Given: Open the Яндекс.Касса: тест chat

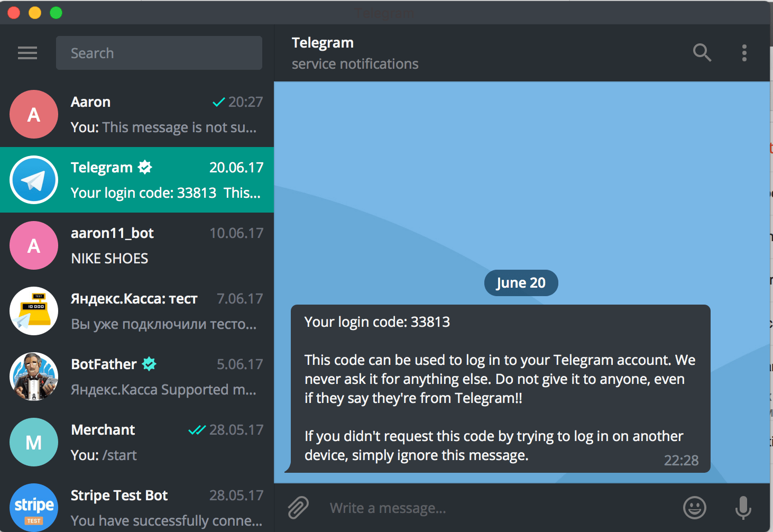Looking at the screenshot, I should coord(137,311).
